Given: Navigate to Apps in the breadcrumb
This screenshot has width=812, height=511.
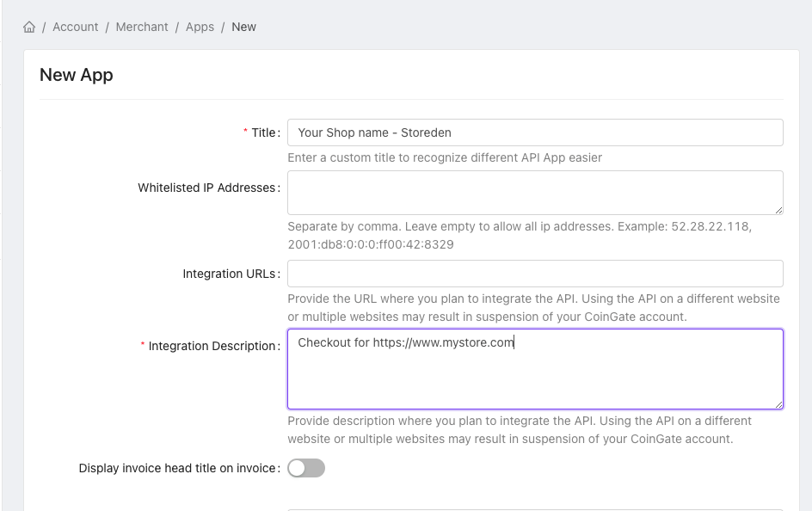Looking at the screenshot, I should pos(200,27).
